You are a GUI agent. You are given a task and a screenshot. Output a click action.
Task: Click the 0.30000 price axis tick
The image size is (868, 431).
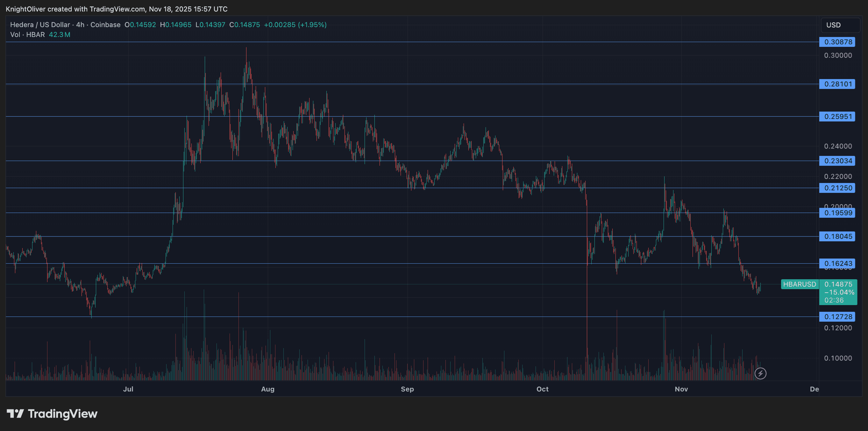[838, 55]
